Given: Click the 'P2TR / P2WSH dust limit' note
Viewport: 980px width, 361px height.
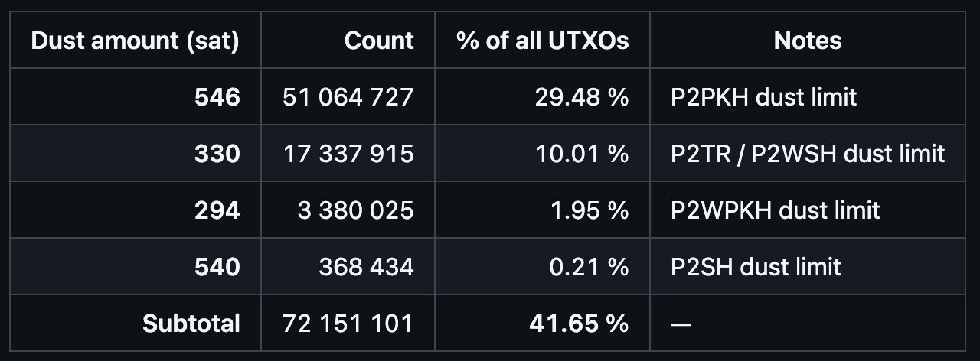Looking at the screenshot, I should [808, 154].
